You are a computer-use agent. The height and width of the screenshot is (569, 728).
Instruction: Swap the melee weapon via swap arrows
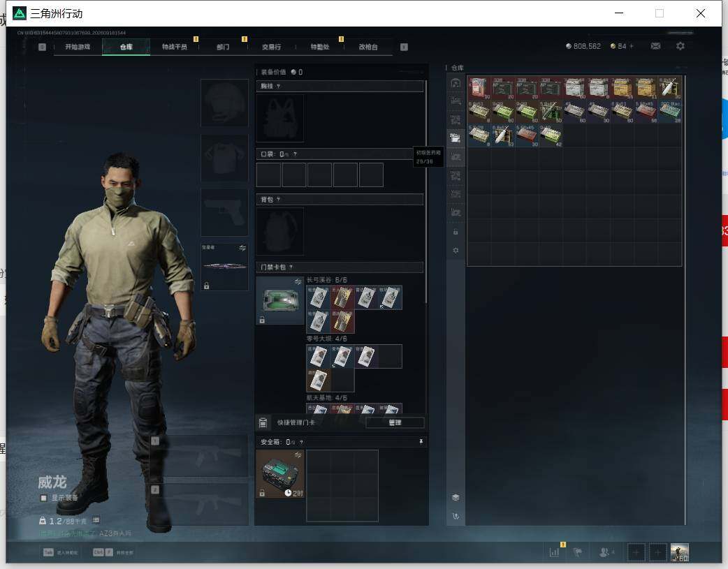click(242, 248)
